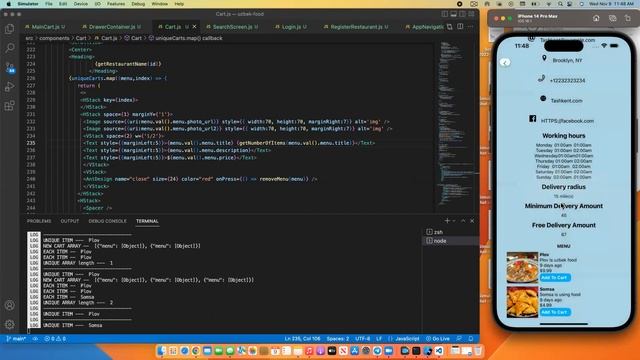The width and height of the screenshot is (640, 360).
Task: Tap the back arrow in the phone app
Action: click(505, 62)
